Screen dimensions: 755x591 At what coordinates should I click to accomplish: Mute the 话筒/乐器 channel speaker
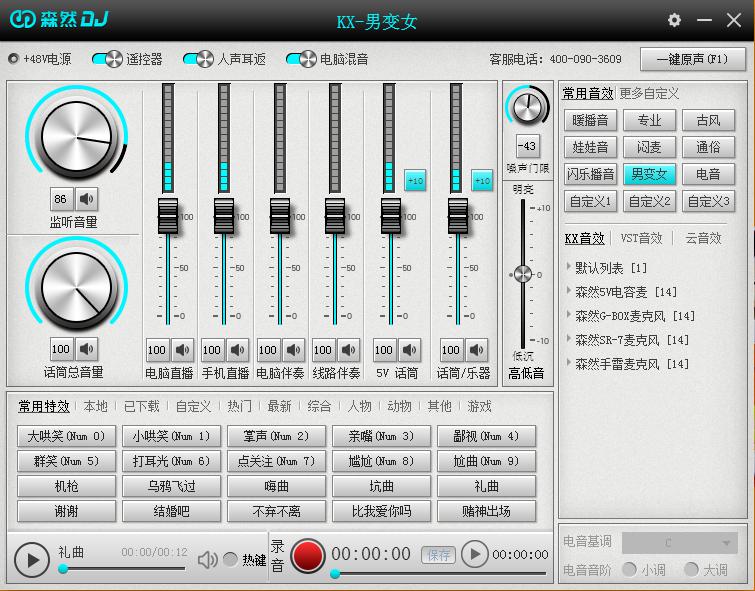point(476,350)
